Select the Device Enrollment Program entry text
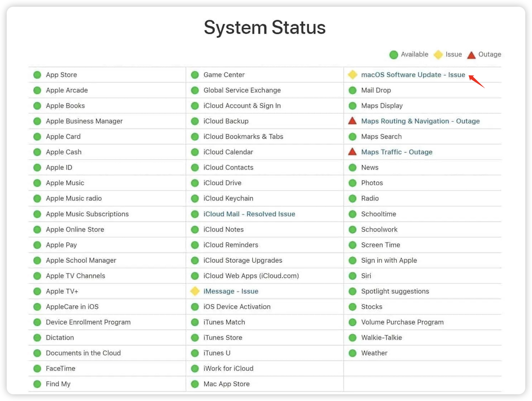Screen dimensions: 532x401 point(88,322)
